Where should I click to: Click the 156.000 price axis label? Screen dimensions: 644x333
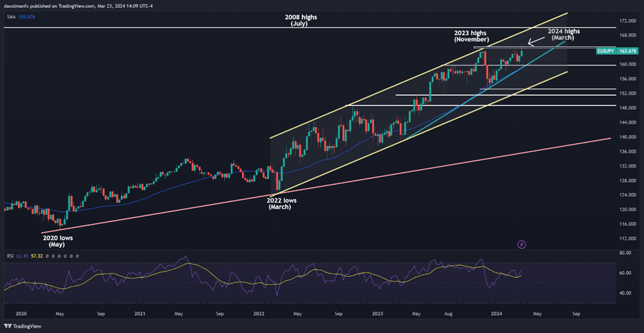click(x=629, y=79)
